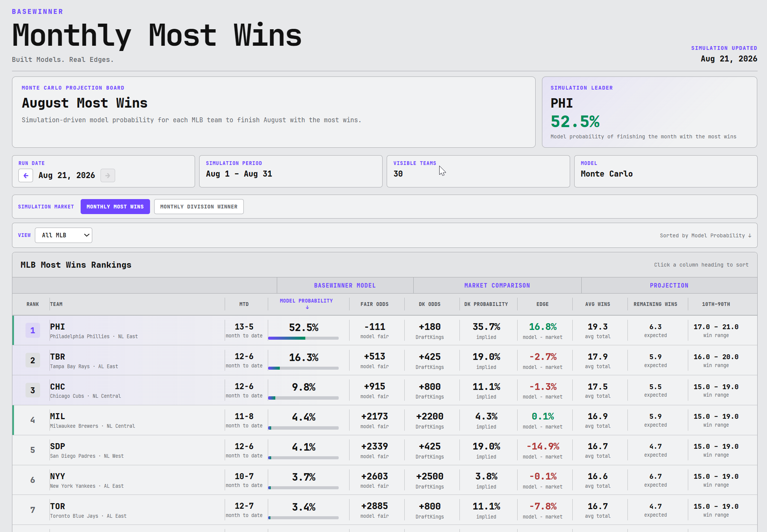The height and width of the screenshot is (532, 767).
Task: Click the Model Probability sort arrow
Action: [x=307, y=307]
